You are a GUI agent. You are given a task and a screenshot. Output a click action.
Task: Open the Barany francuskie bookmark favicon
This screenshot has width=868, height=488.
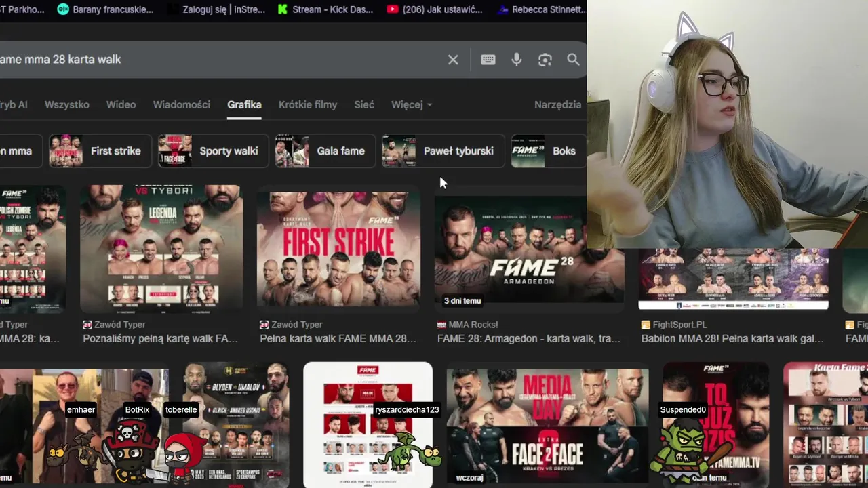[x=63, y=9]
